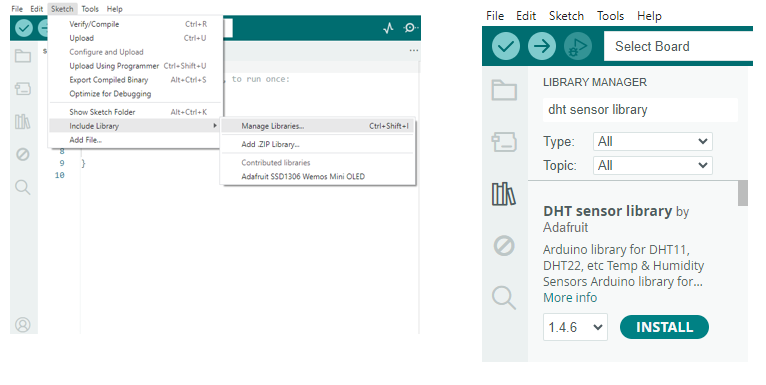This screenshot has height=385, width=766.
Task: Open Serial Monitor icon in left window toolbar
Action: pyautogui.click(x=410, y=28)
